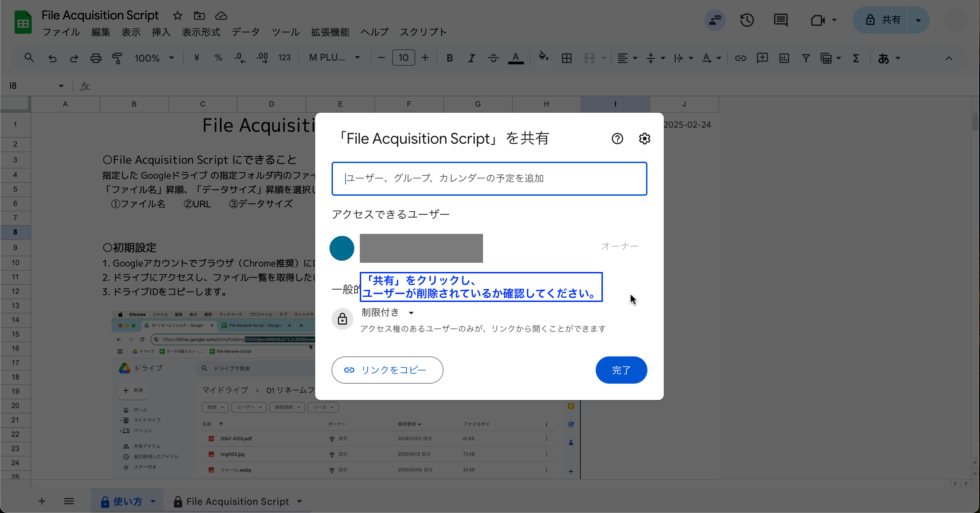This screenshot has height=513, width=980.
Task: Open the 挿入 menu
Action: [161, 32]
